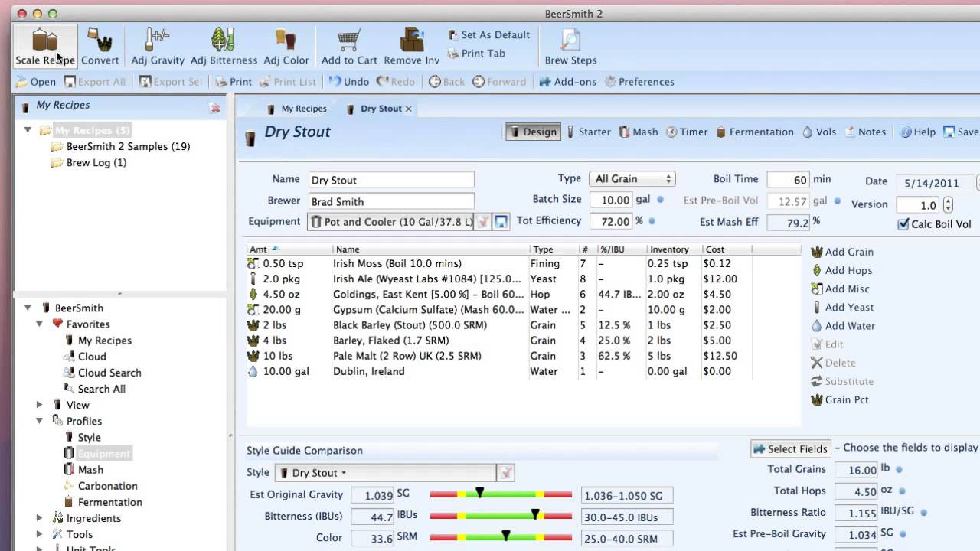This screenshot has height=551, width=980.
Task: Click the Version number stepper
Action: [948, 205]
